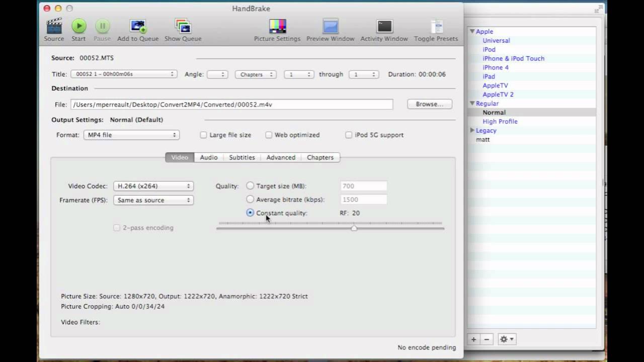Click the Target size 700 field

tap(364, 186)
